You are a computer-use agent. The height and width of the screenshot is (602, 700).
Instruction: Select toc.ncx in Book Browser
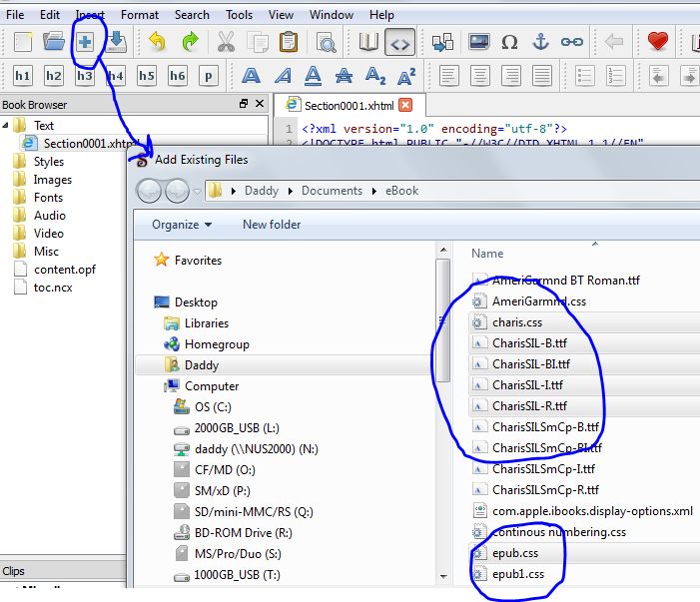tap(53, 288)
